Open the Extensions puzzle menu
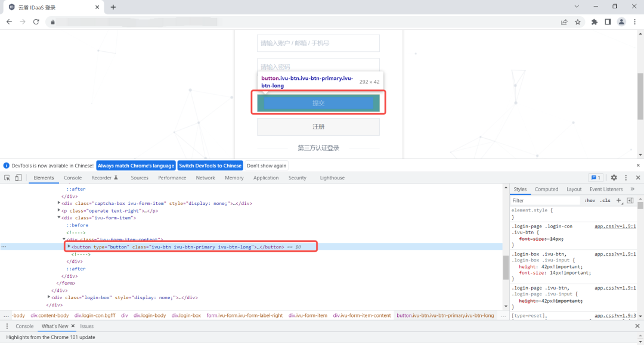 (595, 22)
